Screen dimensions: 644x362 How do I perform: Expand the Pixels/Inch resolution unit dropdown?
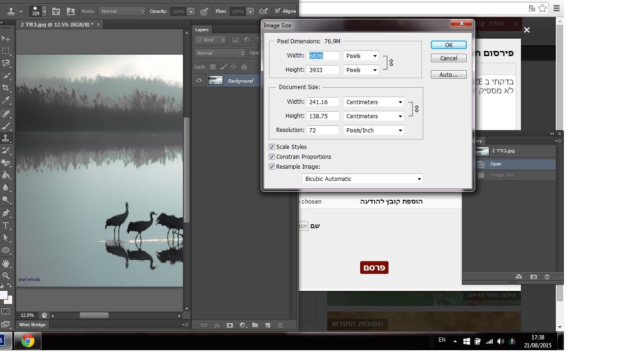(x=373, y=131)
